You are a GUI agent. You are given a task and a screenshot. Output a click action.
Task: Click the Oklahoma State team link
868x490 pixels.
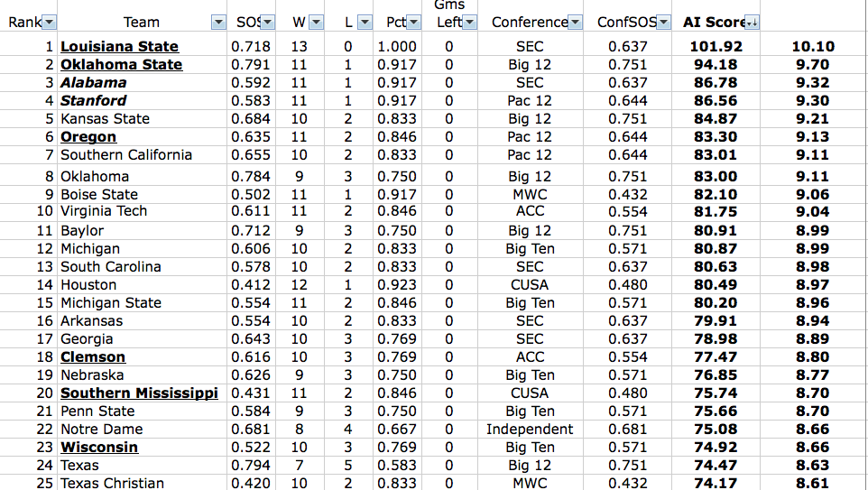point(121,65)
